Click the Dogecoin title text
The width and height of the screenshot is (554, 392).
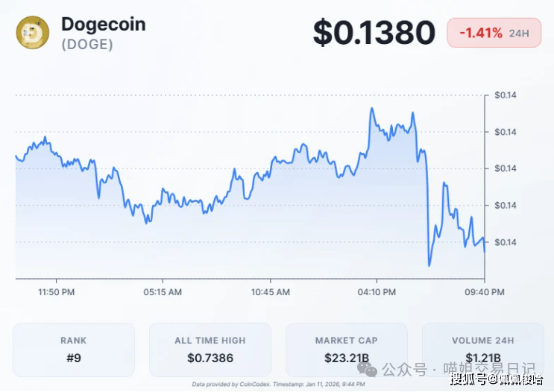pyautogui.click(x=103, y=24)
